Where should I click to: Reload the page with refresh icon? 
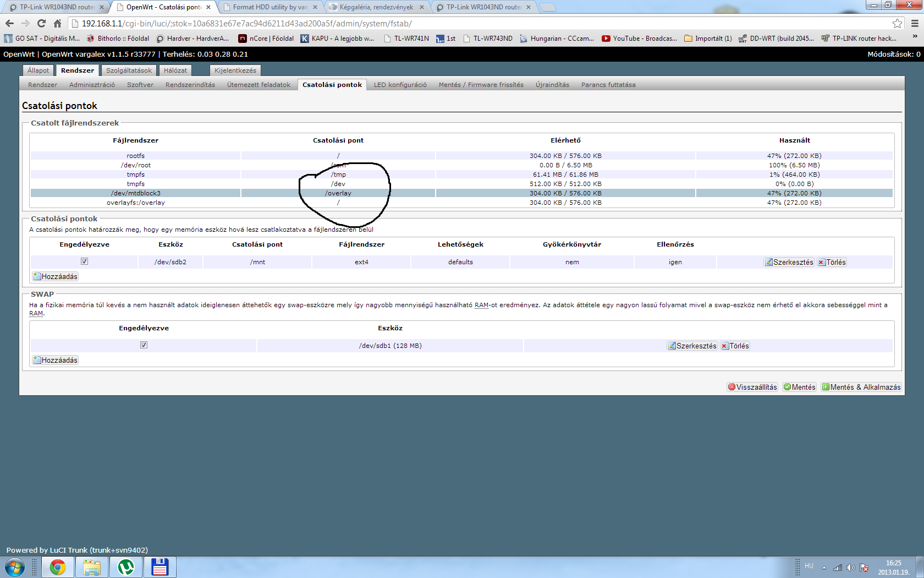tap(41, 23)
